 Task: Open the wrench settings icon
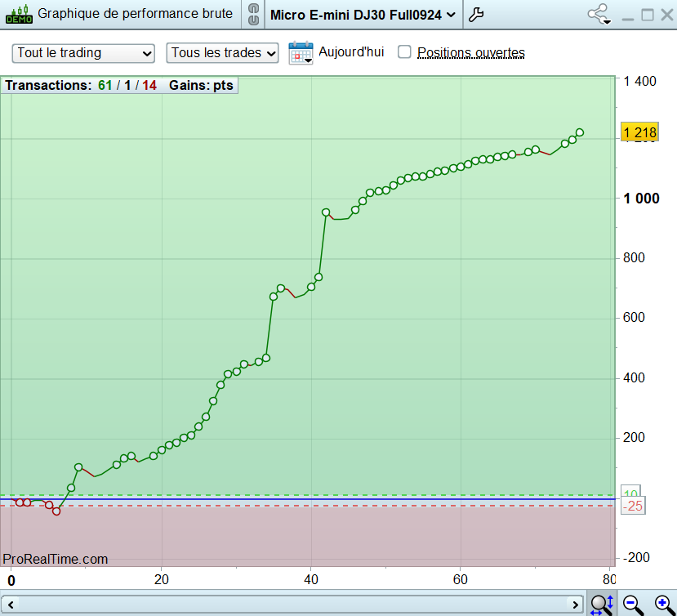pos(476,15)
